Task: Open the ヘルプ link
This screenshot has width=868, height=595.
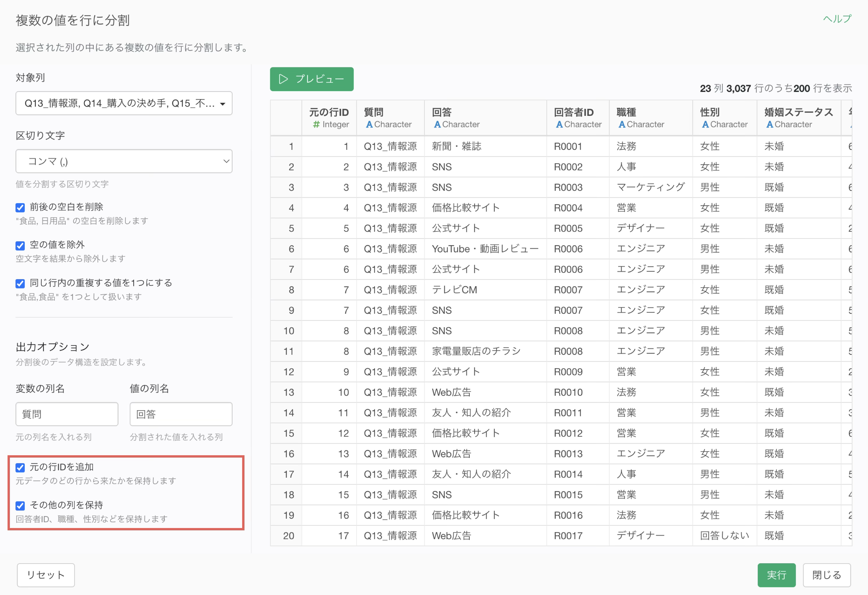Action: click(x=837, y=19)
